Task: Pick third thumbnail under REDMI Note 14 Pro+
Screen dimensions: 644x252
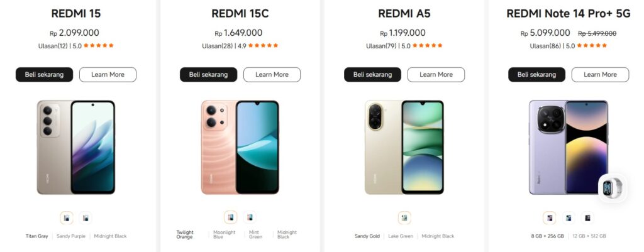Action: pyautogui.click(x=588, y=218)
